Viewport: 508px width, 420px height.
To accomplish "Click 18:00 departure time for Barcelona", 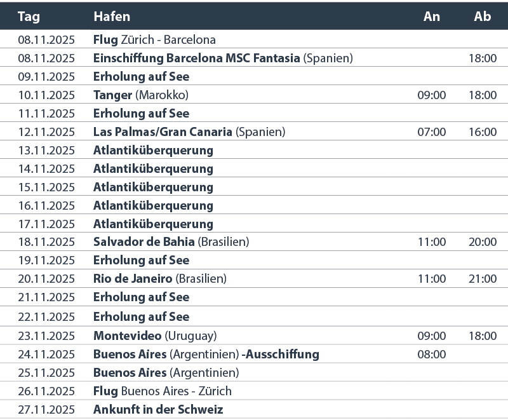I will (483, 58).
